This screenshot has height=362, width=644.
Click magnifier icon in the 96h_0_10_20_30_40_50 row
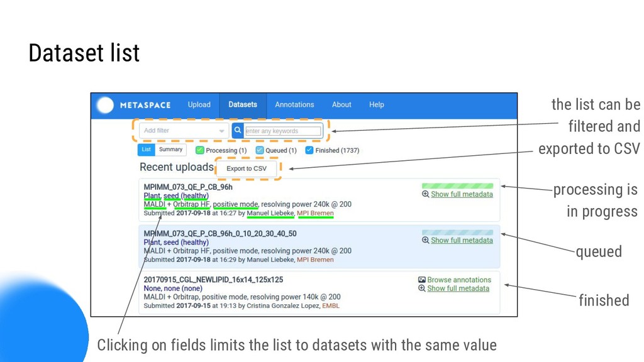tap(426, 240)
